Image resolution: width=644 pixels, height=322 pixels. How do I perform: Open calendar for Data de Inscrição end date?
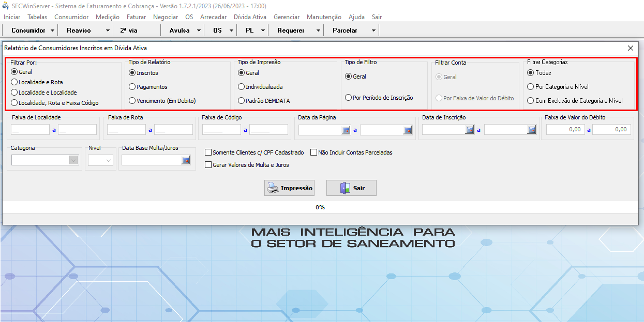pyautogui.click(x=531, y=130)
